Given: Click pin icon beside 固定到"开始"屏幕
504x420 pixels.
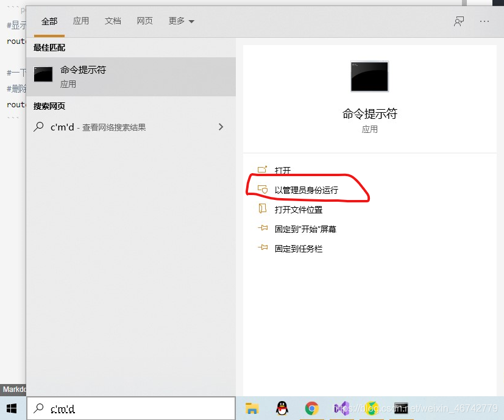Looking at the screenshot, I should pos(263,228).
